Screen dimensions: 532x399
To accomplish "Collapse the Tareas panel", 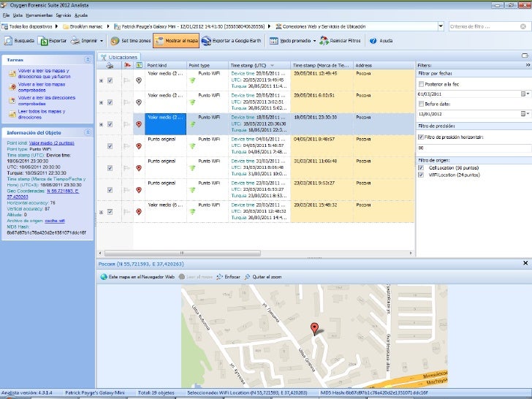I will [88, 59].
